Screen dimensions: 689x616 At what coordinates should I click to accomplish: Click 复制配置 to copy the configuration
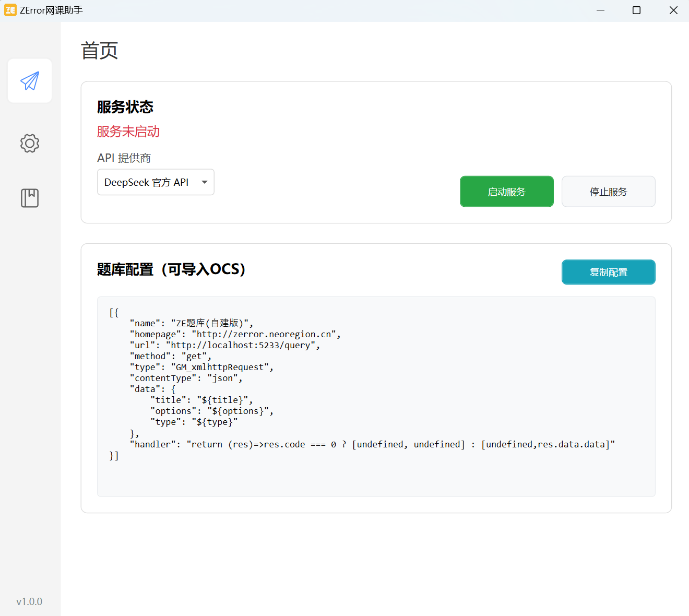pos(608,272)
